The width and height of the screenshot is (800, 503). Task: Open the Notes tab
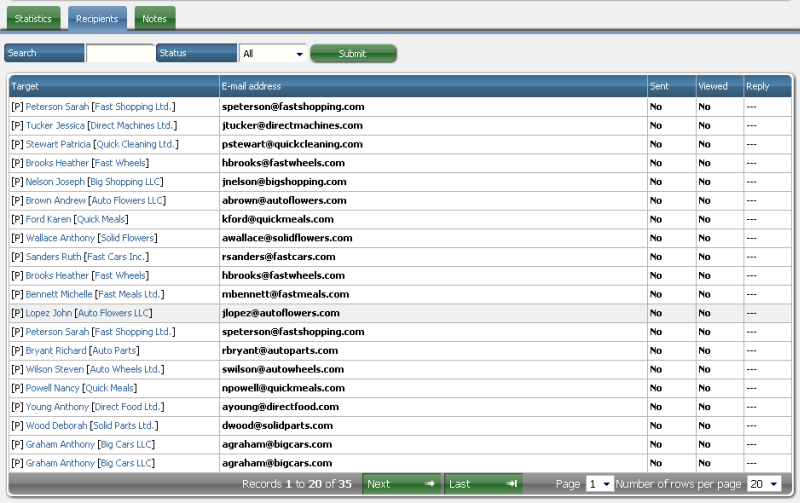(154, 19)
